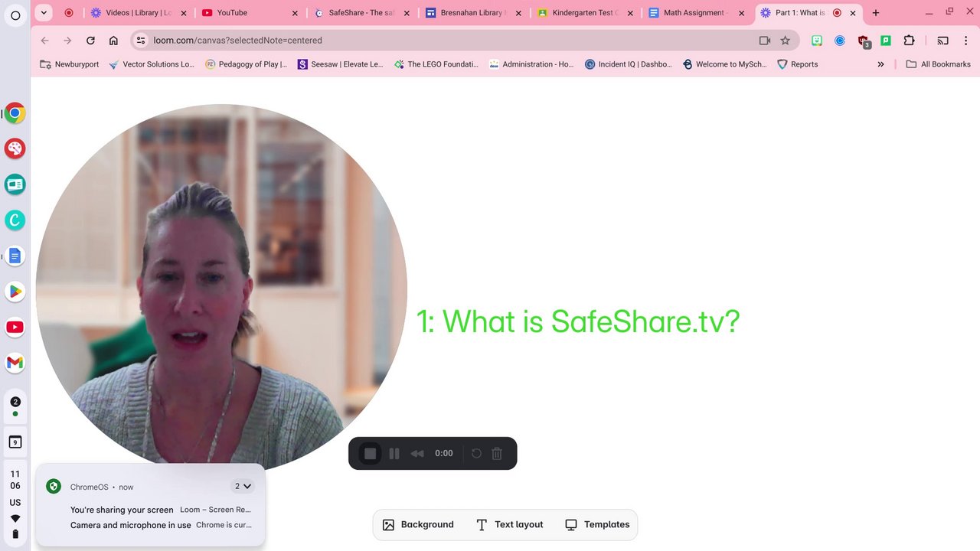Viewport: 980px width, 551px height.
Task: Click the rewind recording icon
Action: (417, 453)
